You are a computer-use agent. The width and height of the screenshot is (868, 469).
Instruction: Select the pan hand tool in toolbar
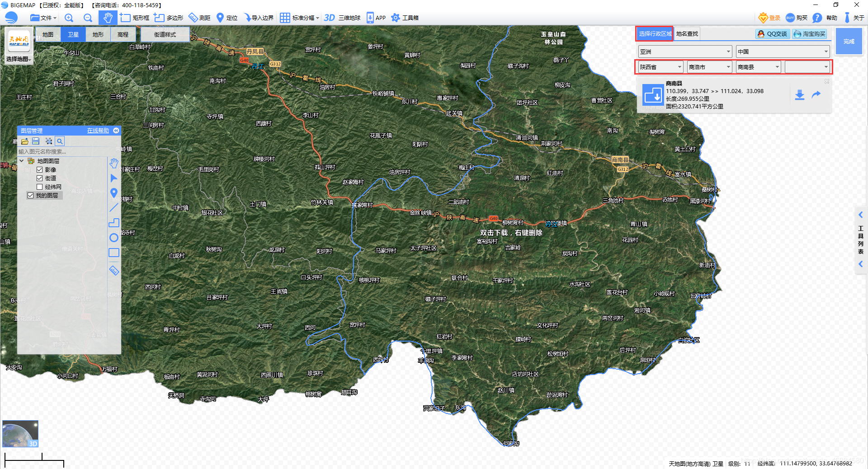pos(108,18)
